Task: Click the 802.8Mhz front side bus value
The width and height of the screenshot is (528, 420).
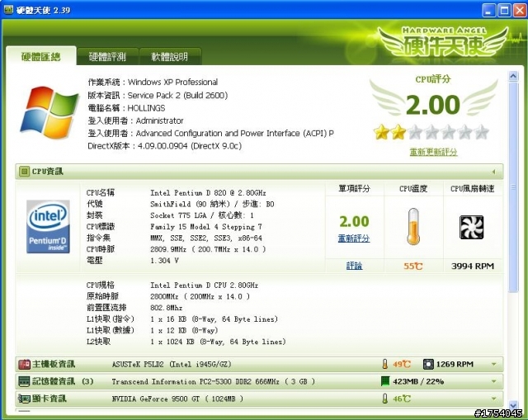Action: tap(166, 308)
